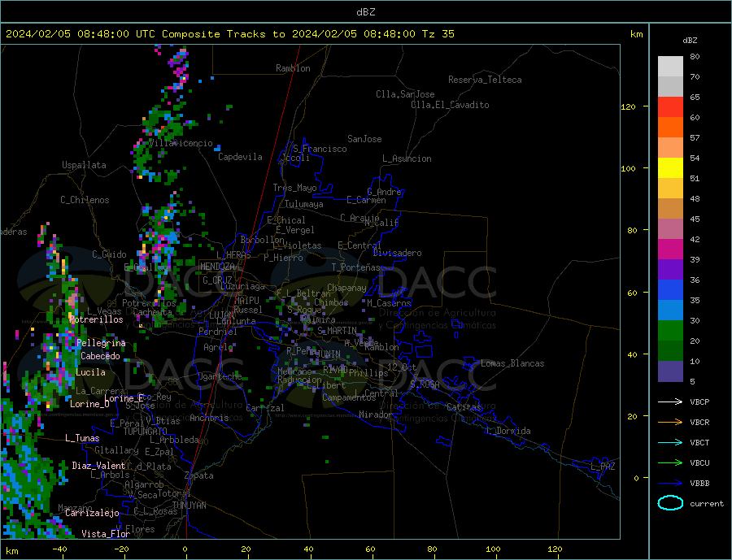Click the 'Tz 35' value in the header
The height and width of the screenshot is (560, 732).
(x=438, y=34)
